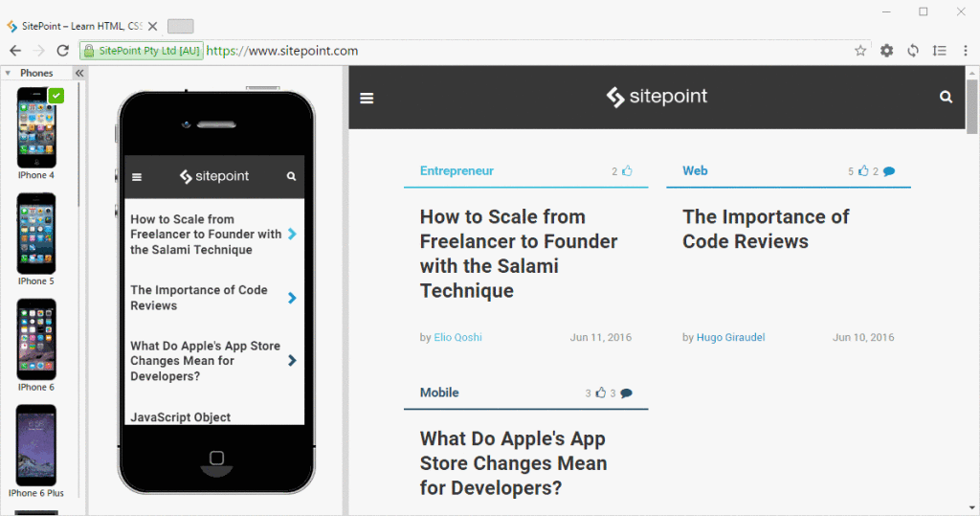This screenshot has width=980, height=516.
Task: Click the settings gear icon in browser toolbar
Action: tap(886, 51)
